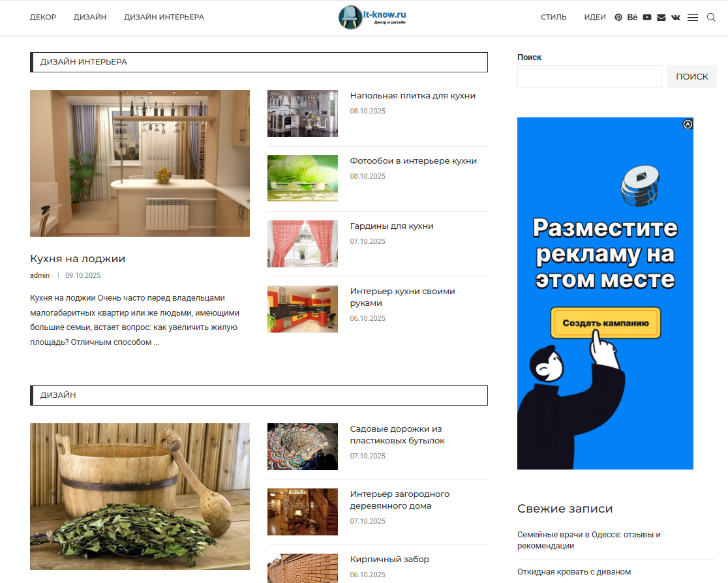
Task: Click the admin author link
Action: 40,275
